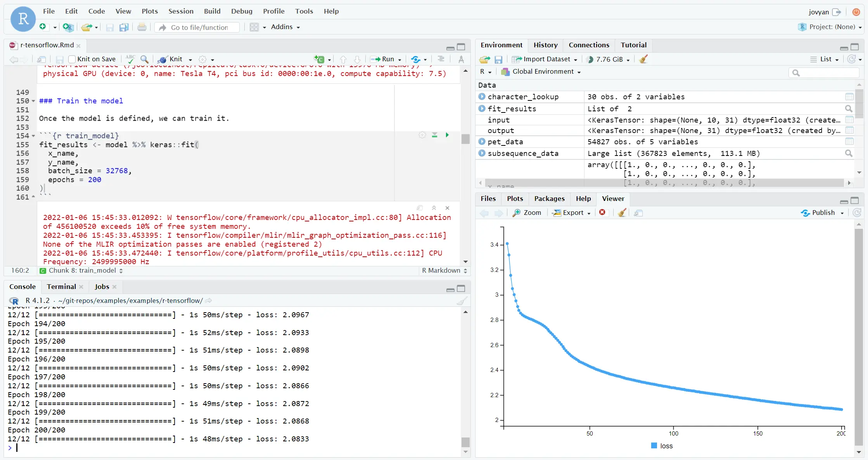The width and height of the screenshot is (868, 460).
Task: Click the New File plus icon
Action: (x=43, y=27)
